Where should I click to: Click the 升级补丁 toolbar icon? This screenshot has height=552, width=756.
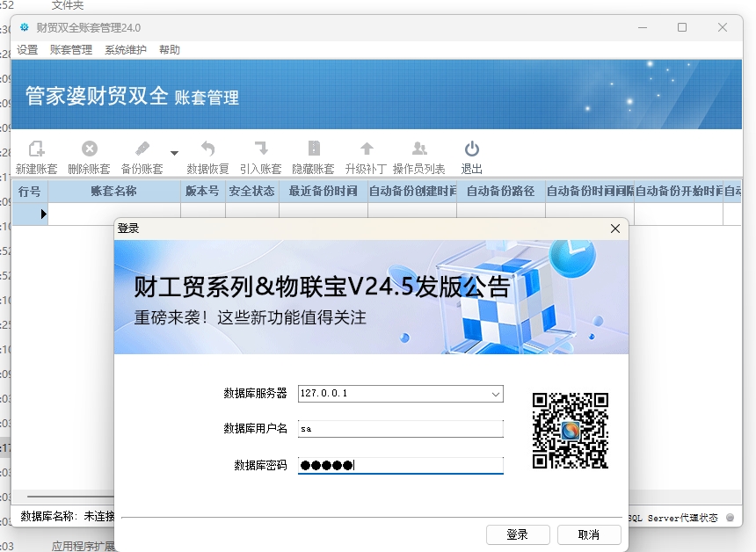click(x=367, y=149)
